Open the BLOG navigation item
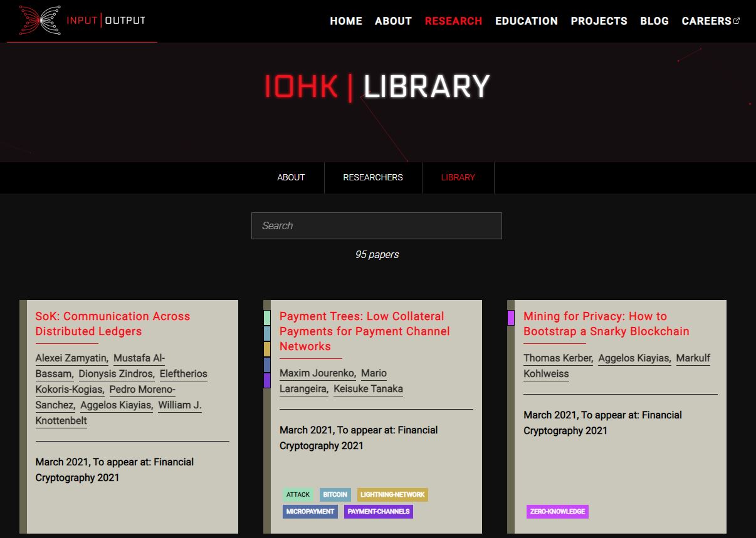Viewport: 756px width, 538px height. coord(654,21)
